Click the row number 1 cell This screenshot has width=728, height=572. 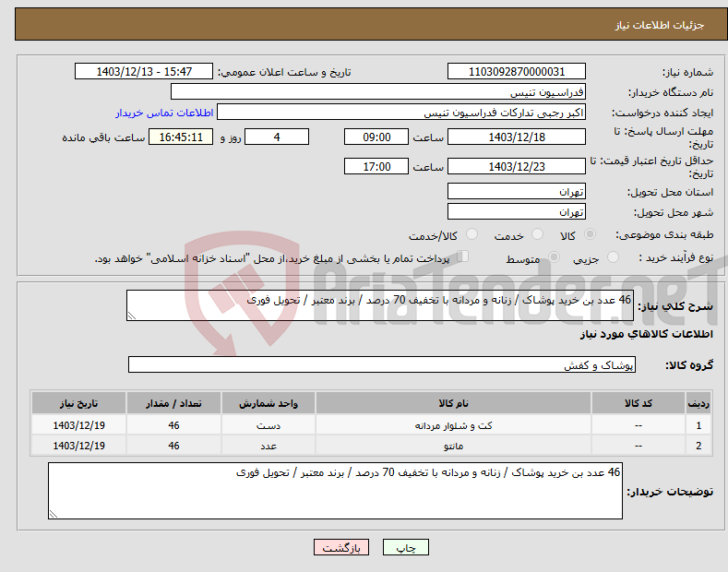[698, 425]
